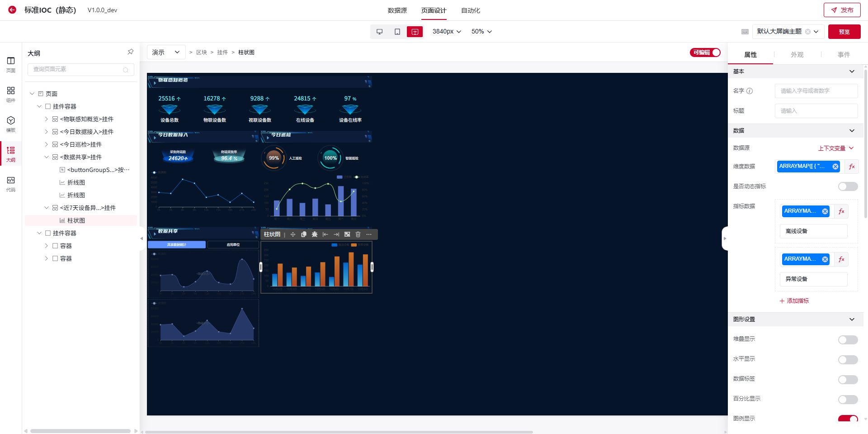This screenshot has width=868, height=434.
Task: Click the red back arrow icon
Action: (x=12, y=10)
